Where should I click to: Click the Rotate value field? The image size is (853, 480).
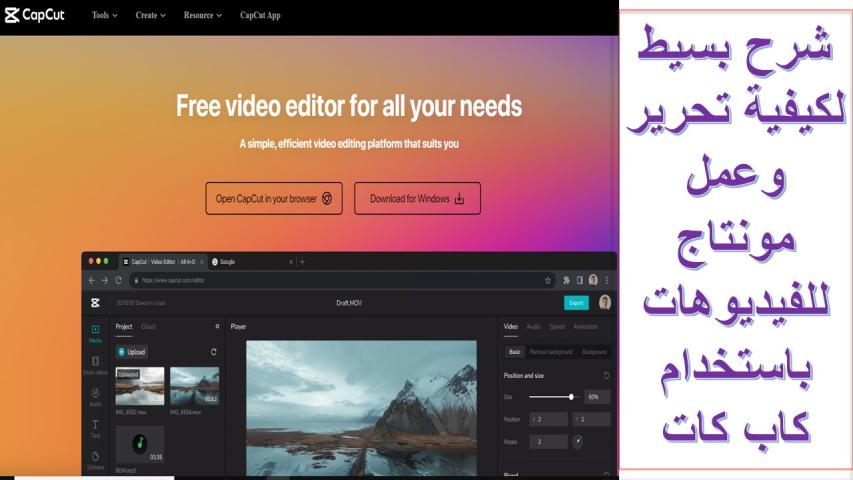(x=548, y=441)
